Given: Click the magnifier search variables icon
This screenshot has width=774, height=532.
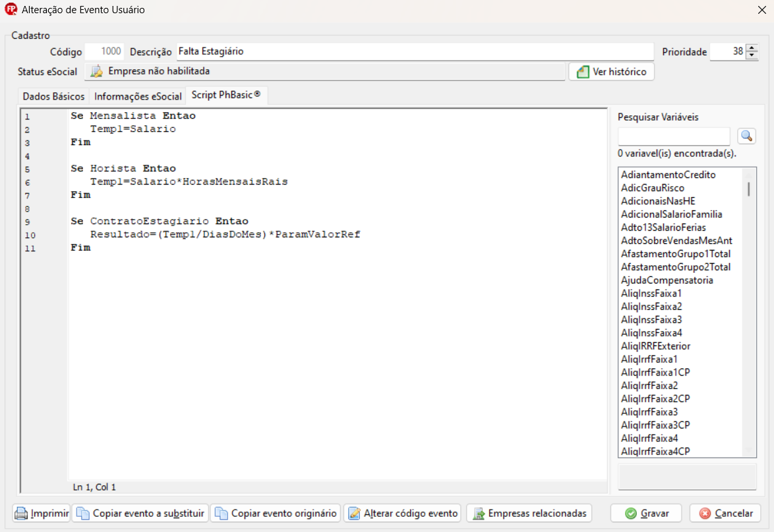Looking at the screenshot, I should tap(746, 136).
